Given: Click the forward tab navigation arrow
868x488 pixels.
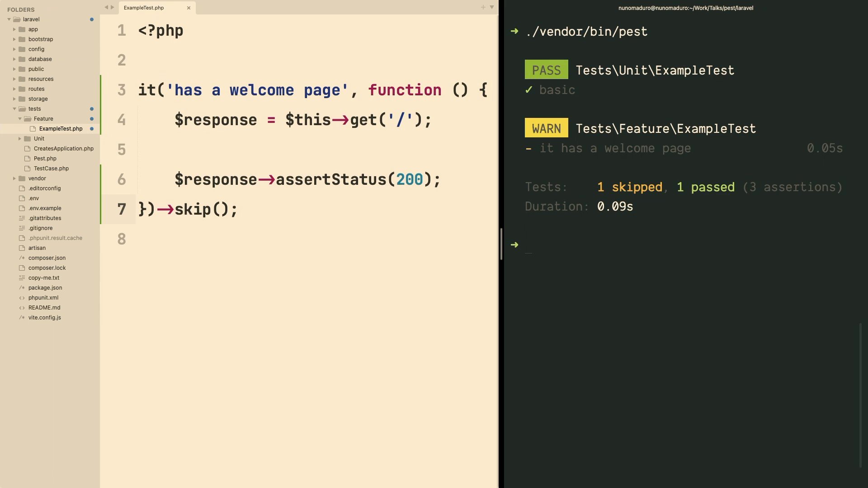Looking at the screenshot, I should point(113,7).
